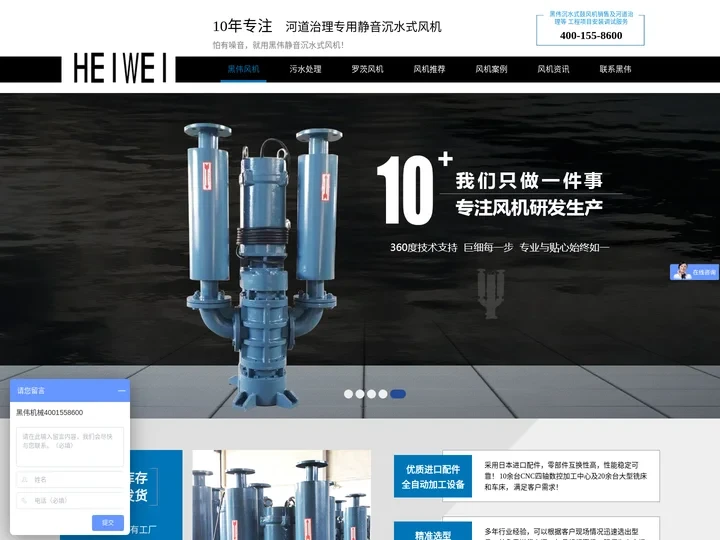The width and height of the screenshot is (720, 540).
Task: Open 风机案例 navigation item
Action: [x=491, y=69]
